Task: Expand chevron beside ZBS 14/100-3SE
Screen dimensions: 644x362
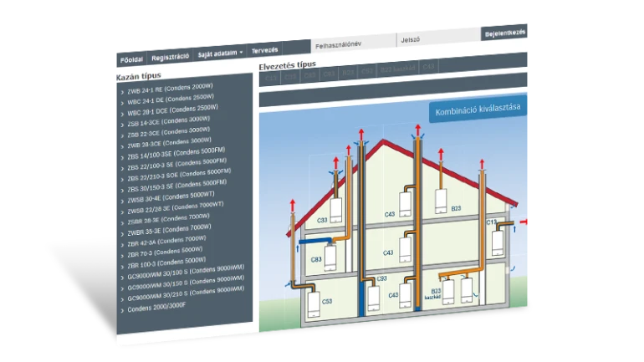Action: 122,158
